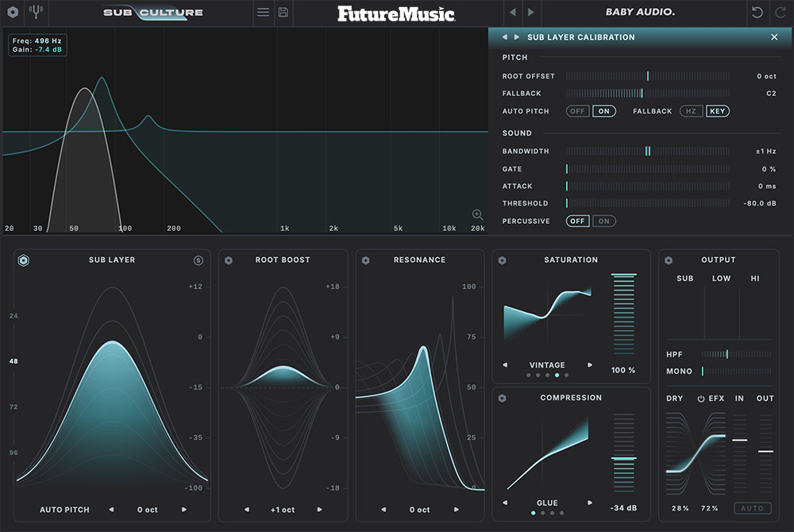Open the hamburger preset menu
Image resolution: width=794 pixels, height=532 pixels.
click(263, 12)
